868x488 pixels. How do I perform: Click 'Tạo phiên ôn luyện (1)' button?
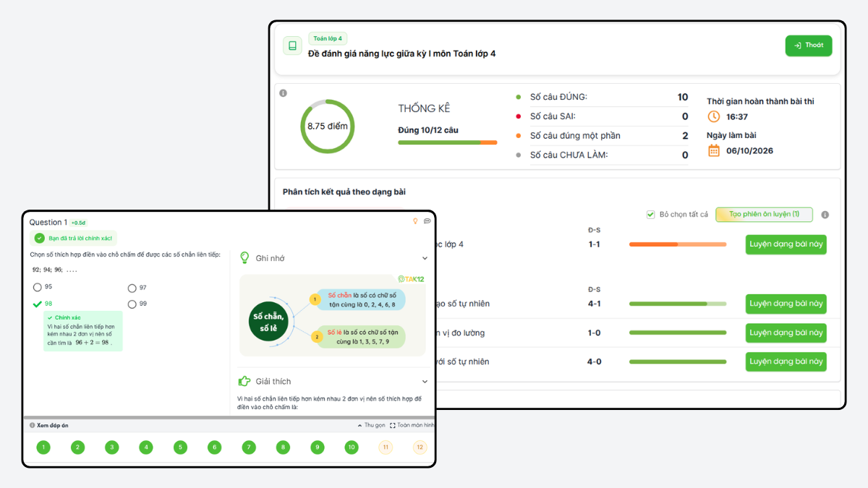point(764,215)
